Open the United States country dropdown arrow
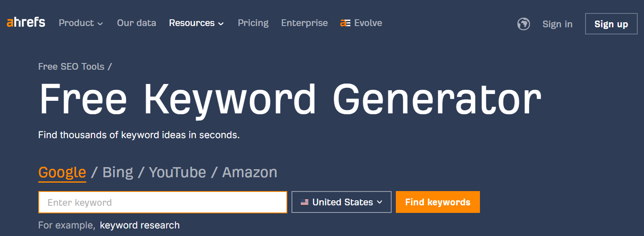Image resolution: width=644 pixels, height=236 pixels. 379,202
